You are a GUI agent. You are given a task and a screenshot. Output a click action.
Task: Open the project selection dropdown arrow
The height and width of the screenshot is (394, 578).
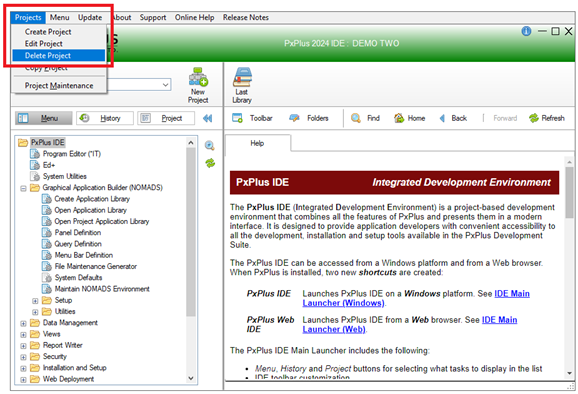point(166,85)
